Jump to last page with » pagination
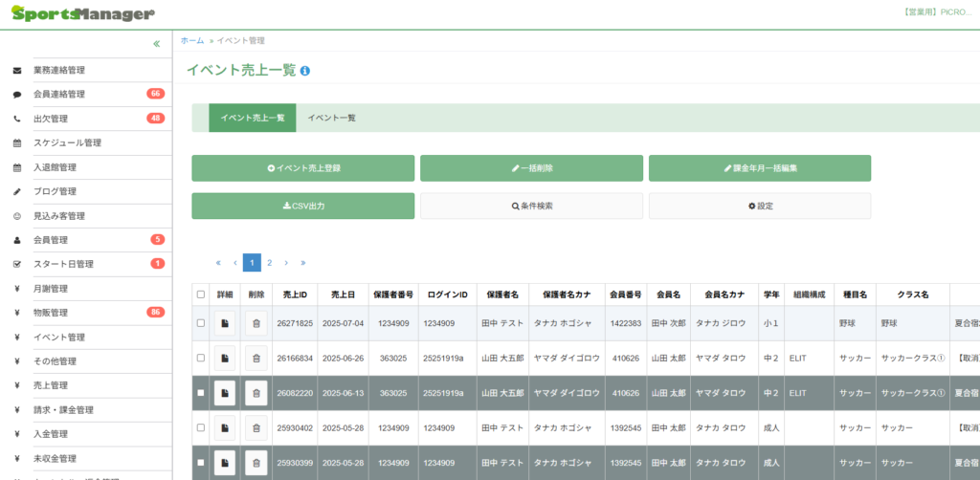This screenshot has height=480, width=980. (x=303, y=263)
